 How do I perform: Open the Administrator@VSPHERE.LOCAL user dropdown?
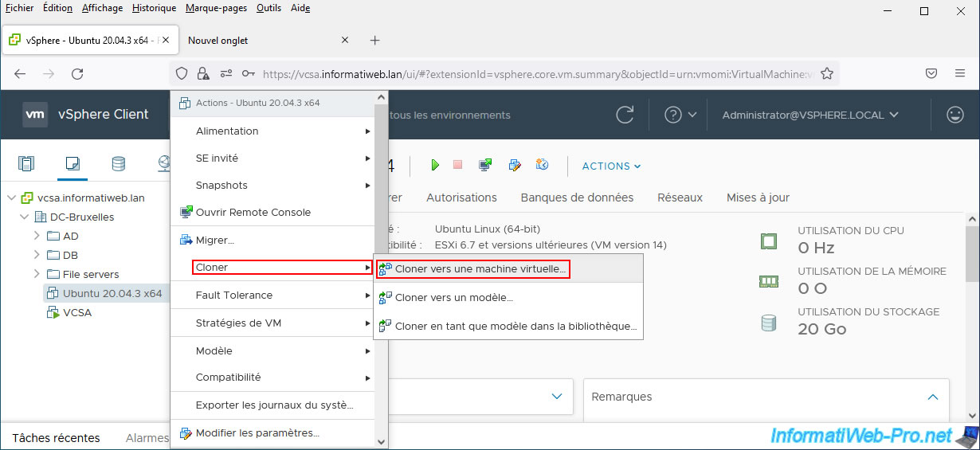810,115
